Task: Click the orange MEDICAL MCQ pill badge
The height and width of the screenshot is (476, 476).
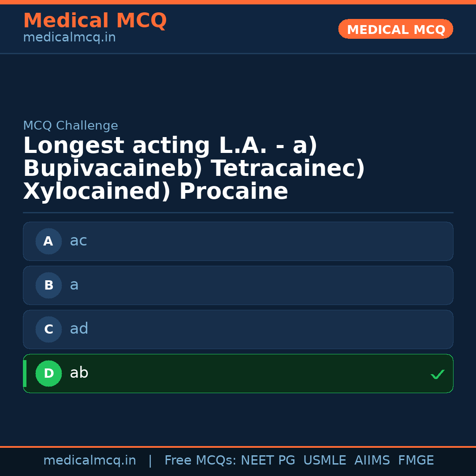Action: tap(395, 29)
